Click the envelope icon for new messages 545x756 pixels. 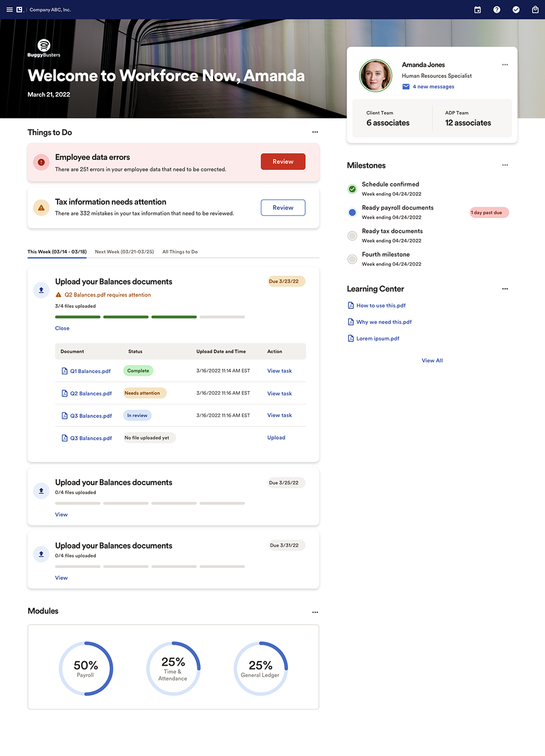406,87
